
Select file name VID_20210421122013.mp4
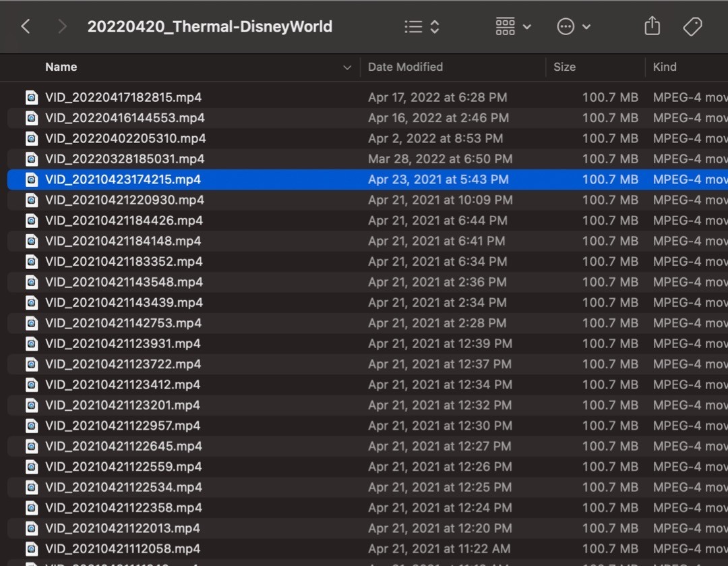[x=123, y=528]
